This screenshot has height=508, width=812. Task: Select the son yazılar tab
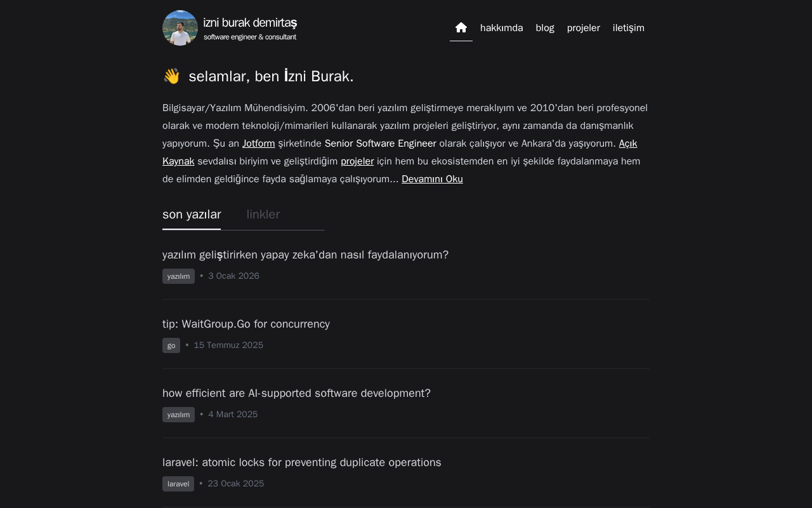click(192, 215)
